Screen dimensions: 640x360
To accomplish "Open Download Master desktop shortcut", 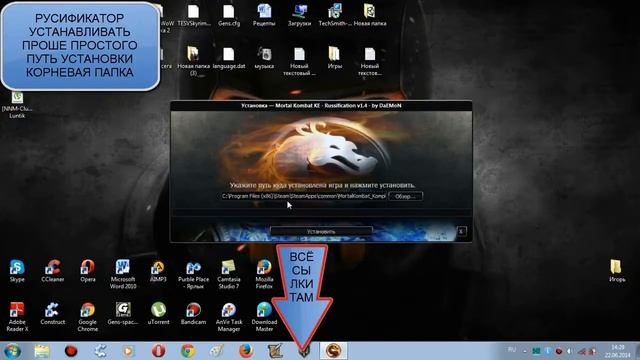I will tap(264, 317).
